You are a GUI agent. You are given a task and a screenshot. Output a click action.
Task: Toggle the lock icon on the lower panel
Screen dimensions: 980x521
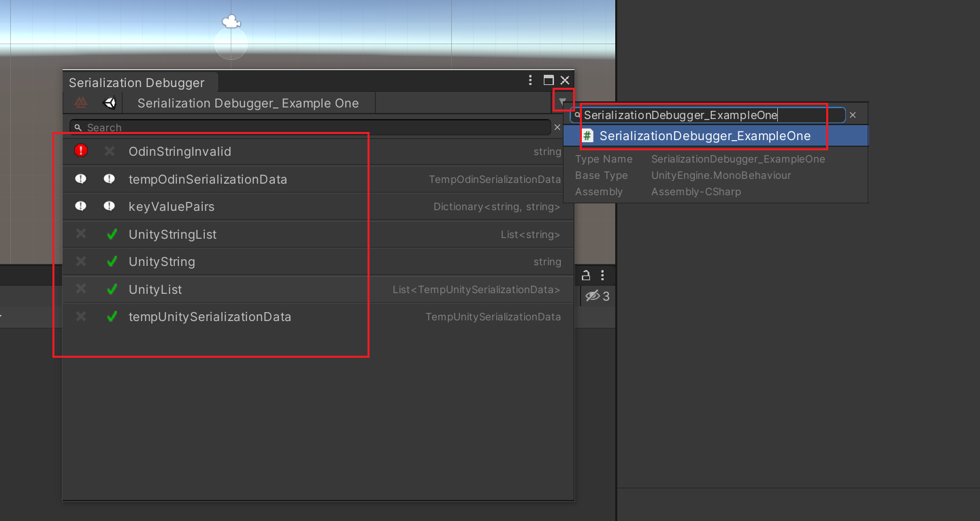tap(585, 275)
